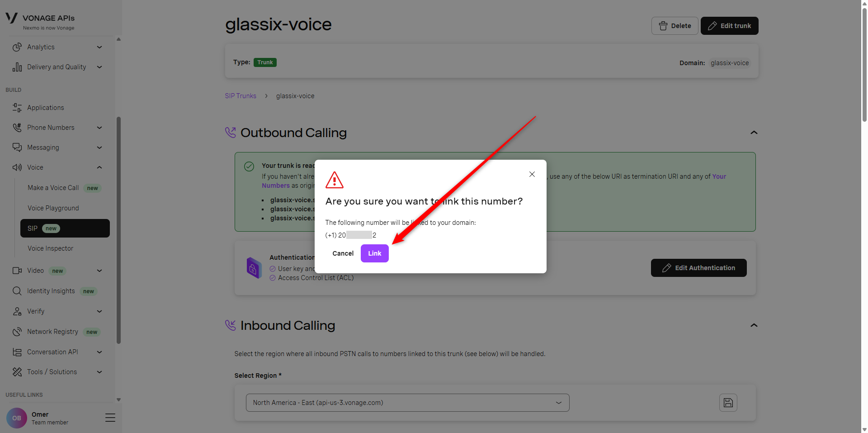
Task: Expand the Analytics menu chevron
Action: pos(99,47)
